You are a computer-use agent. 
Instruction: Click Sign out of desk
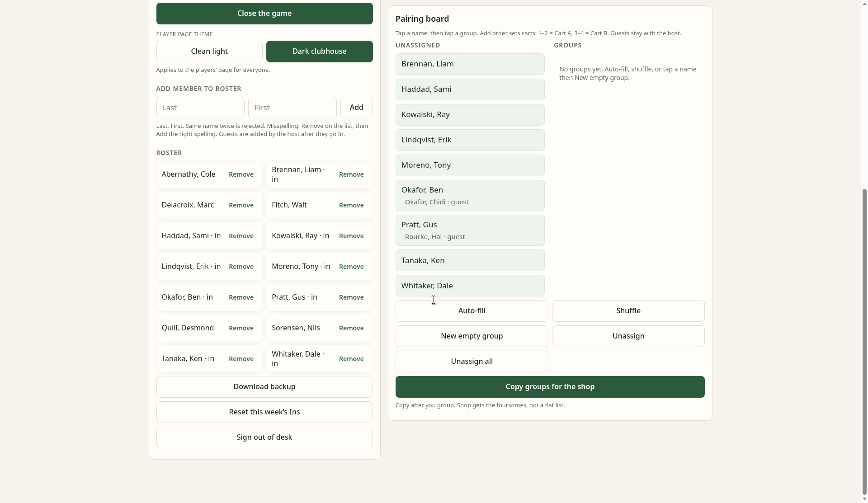pos(264,437)
